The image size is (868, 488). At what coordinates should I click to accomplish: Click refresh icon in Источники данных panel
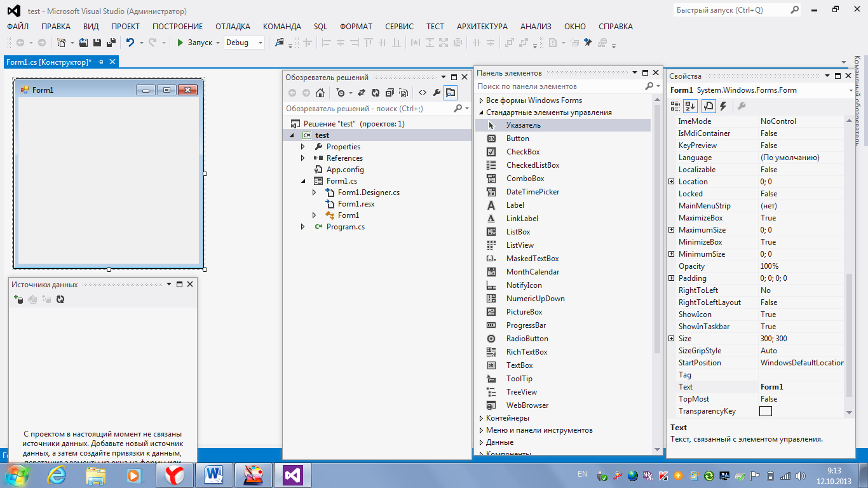pos(60,299)
